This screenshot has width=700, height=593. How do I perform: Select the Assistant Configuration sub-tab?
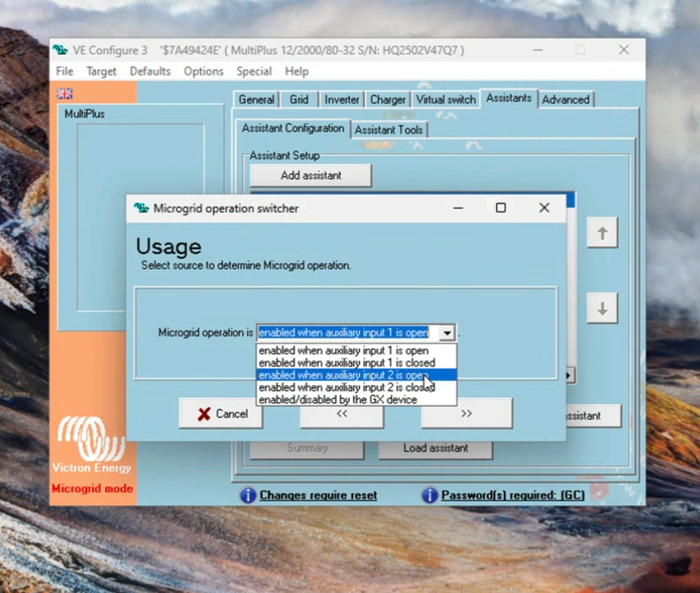tap(293, 128)
